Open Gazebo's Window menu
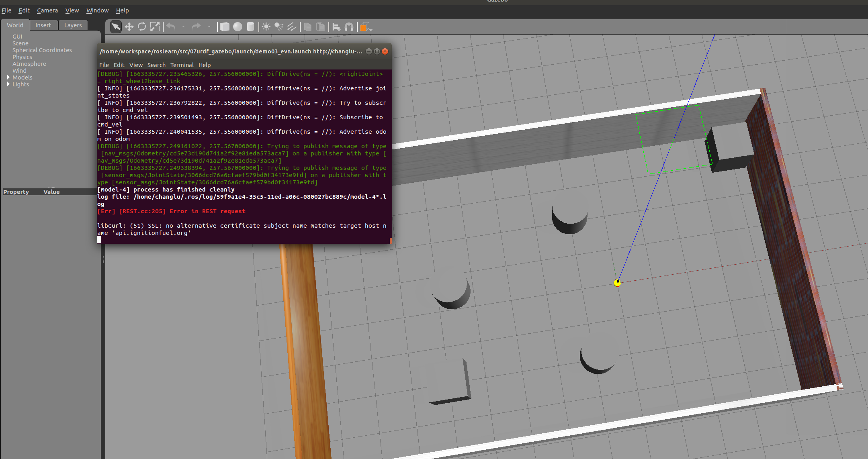The height and width of the screenshot is (459, 868). tap(98, 10)
